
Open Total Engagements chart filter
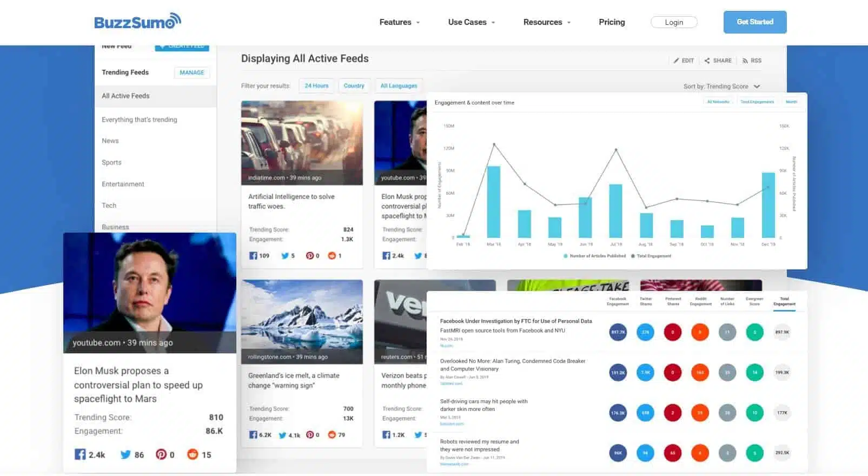[x=757, y=102]
